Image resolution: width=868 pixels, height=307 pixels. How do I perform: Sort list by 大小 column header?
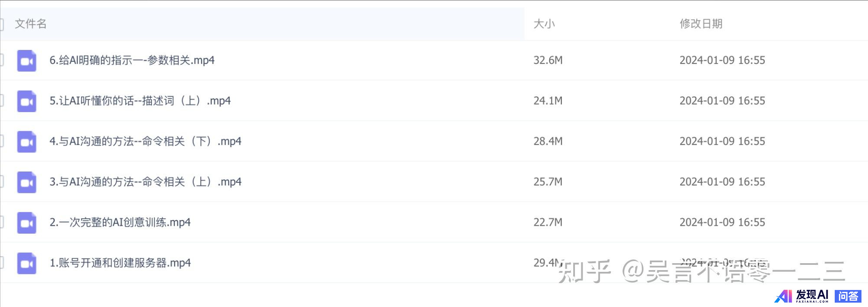pos(544,24)
